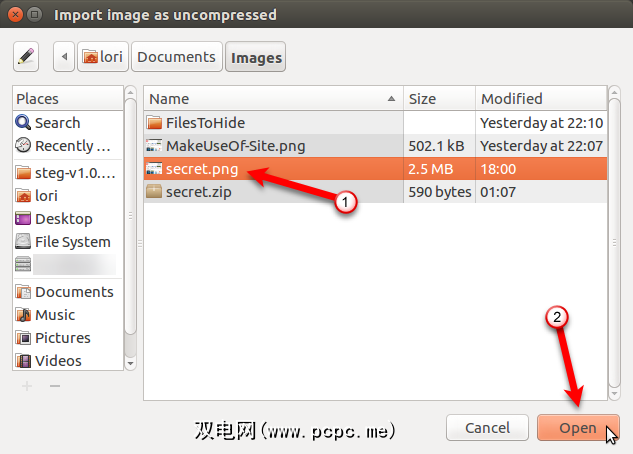Image resolution: width=633 pixels, height=454 pixels.
Task: Open Pictures in Places sidebar
Action: [62, 338]
